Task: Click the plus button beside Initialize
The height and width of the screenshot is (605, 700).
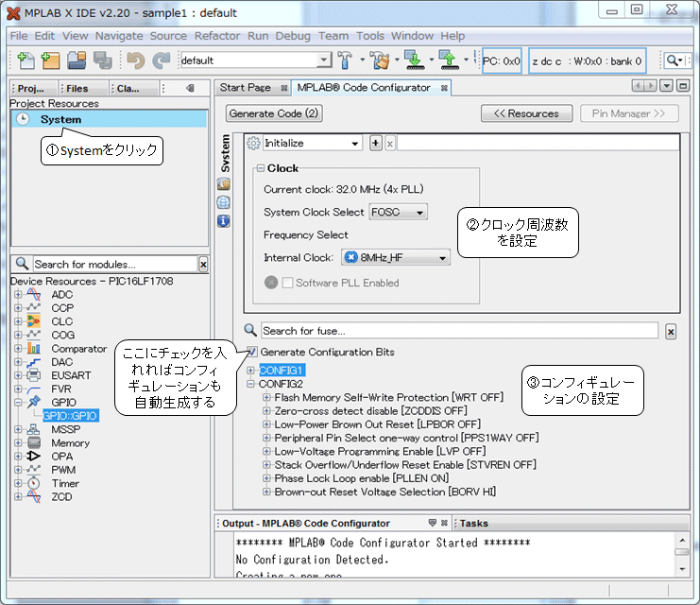Action: click(x=375, y=143)
